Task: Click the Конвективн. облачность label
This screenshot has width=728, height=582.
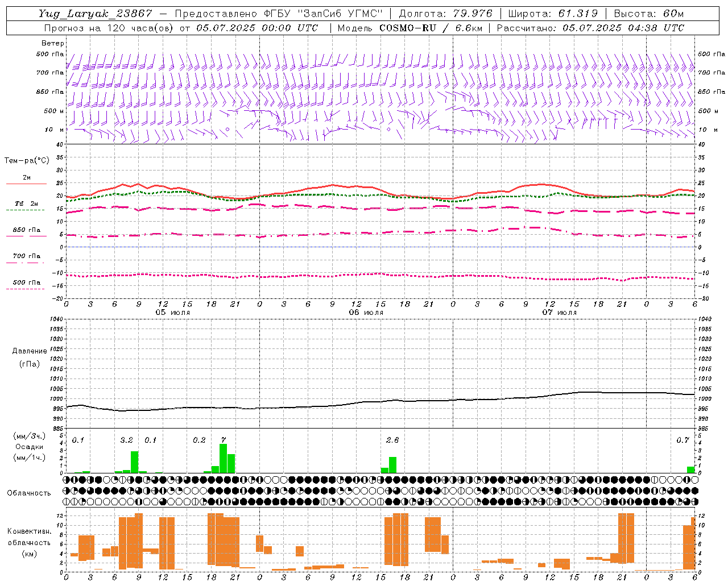Action: [29, 537]
